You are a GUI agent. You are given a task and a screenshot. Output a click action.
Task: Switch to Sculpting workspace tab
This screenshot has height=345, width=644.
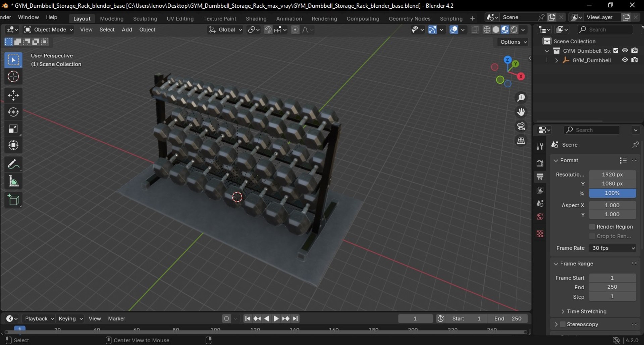click(x=145, y=18)
